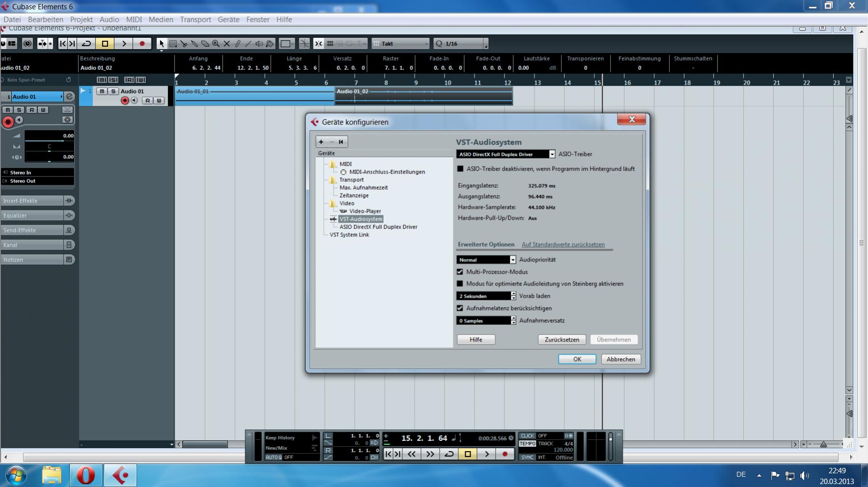Viewport: 868px width, 487px height.
Task: Open the ASIO-Treiber dropdown
Action: point(505,154)
